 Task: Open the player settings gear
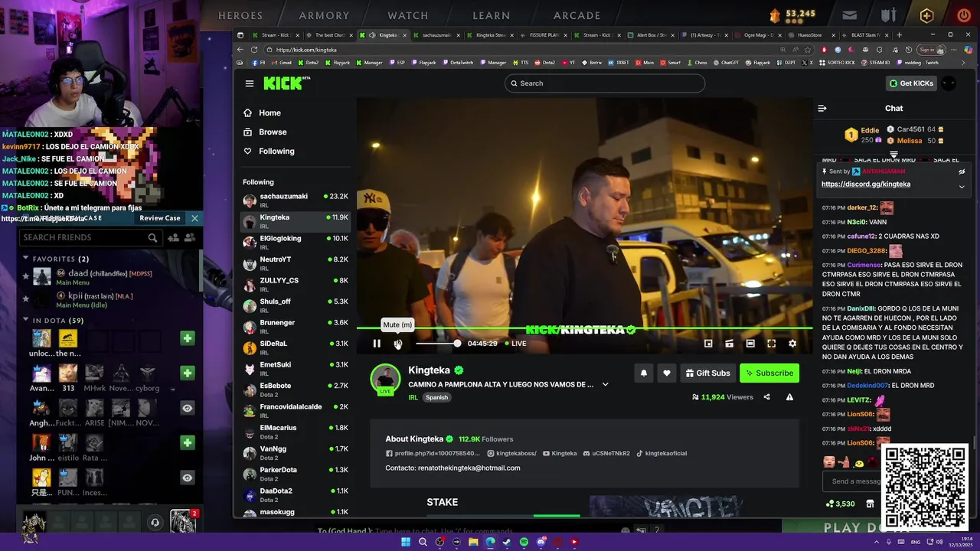coord(792,344)
